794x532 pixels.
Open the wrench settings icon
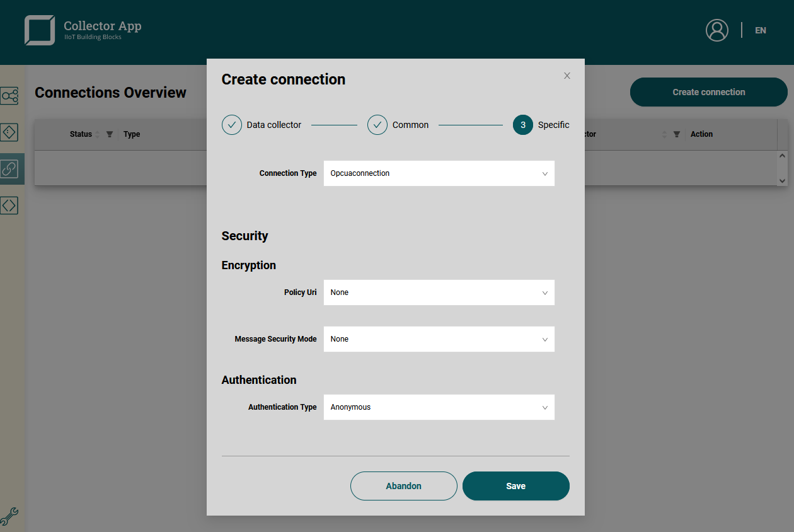pyautogui.click(x=9, y=517)
